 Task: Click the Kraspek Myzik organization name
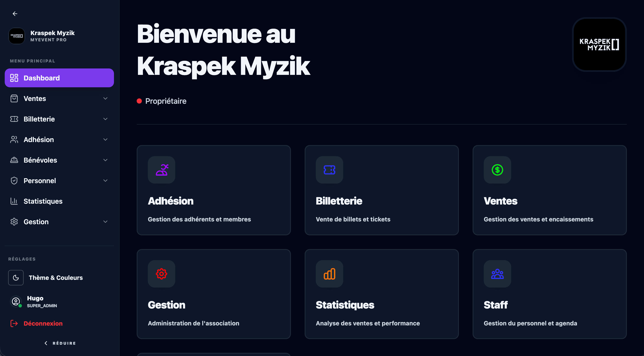point(52,33)
